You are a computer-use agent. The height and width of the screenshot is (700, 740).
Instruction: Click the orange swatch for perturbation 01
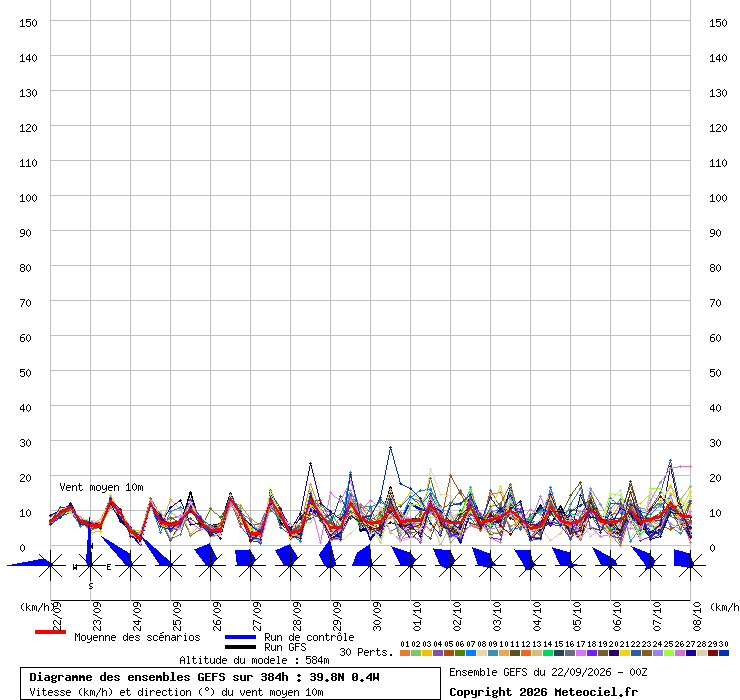click(x=405, y=653)
